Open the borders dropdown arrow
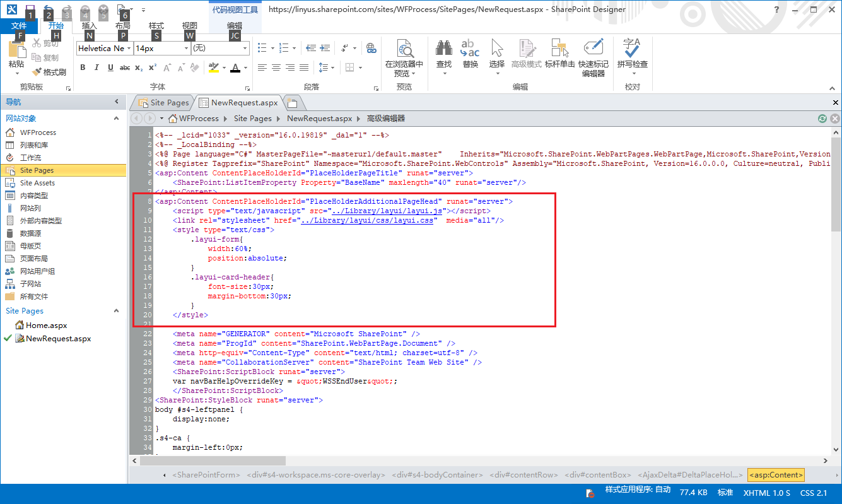 pyautogui.click(x=359, y=67)
